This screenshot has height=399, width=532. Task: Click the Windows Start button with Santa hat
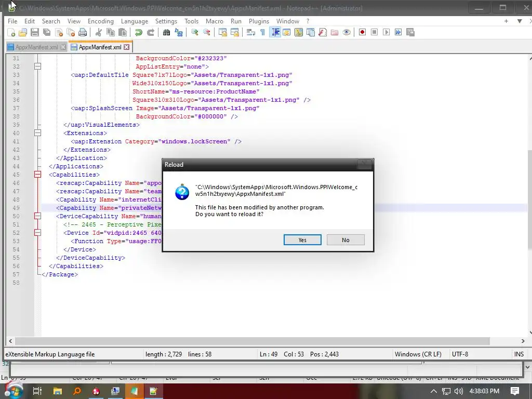13,391
